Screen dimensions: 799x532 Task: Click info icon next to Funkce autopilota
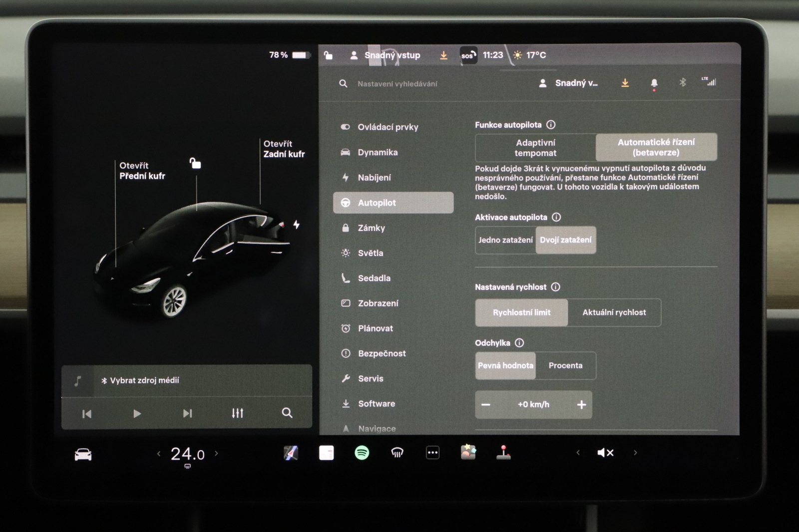coord(551,125)
